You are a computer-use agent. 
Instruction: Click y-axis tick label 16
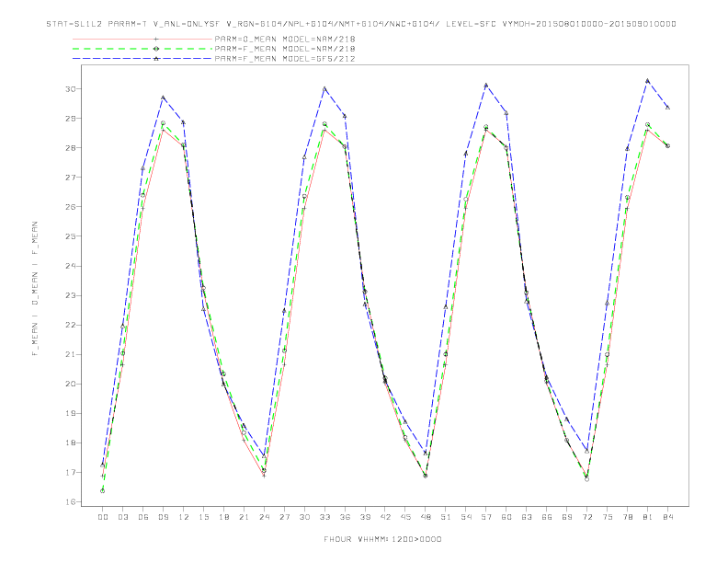point(71,502)
